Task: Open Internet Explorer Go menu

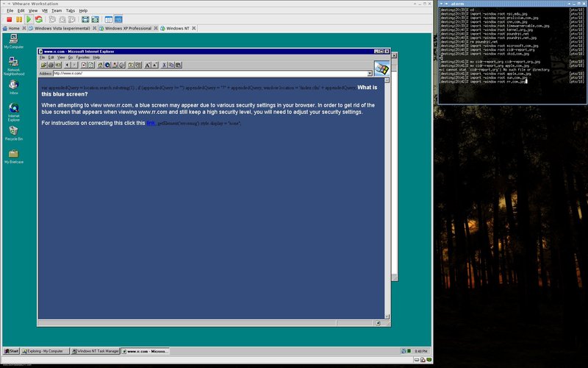Action: click(70, 57)
